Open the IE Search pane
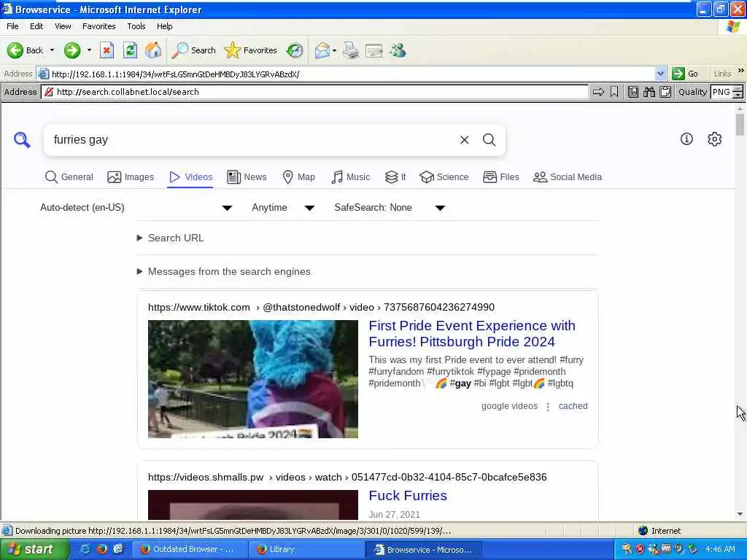The height and width of the screenshot is (560, 747). pyautogui.click(x=193, y=50)
